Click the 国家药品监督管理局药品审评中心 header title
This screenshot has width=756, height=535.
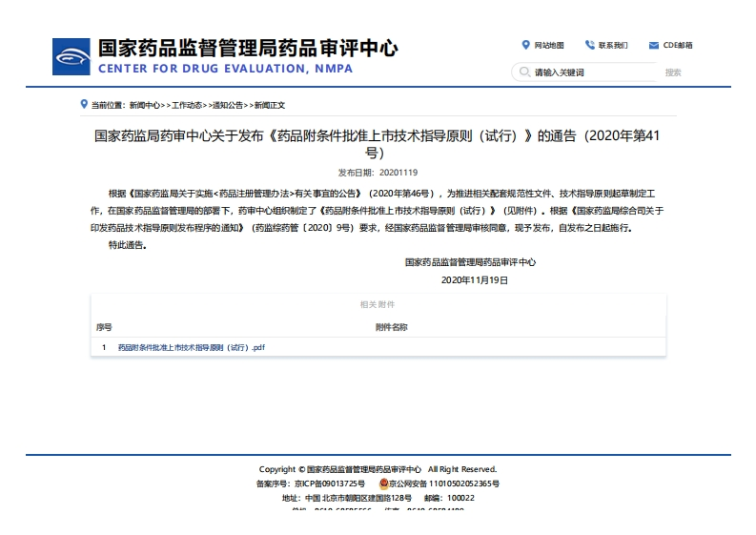click(x=247, y=48)
